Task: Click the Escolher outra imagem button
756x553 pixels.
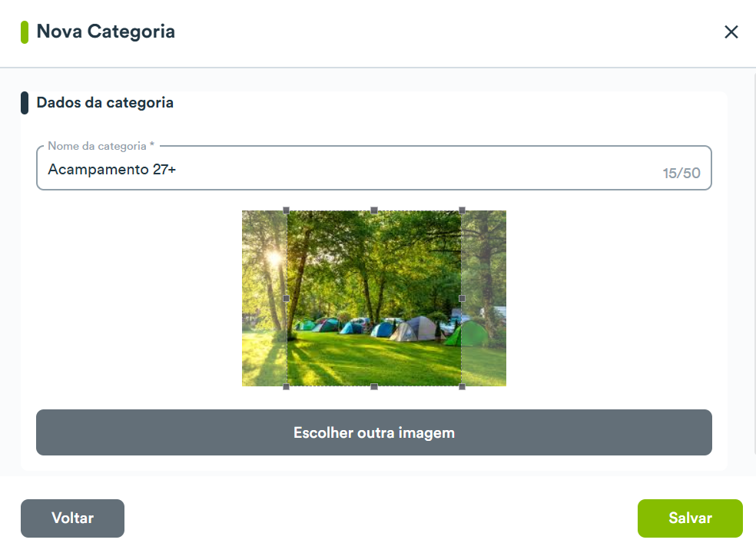Action: click(x=373, y=432)
